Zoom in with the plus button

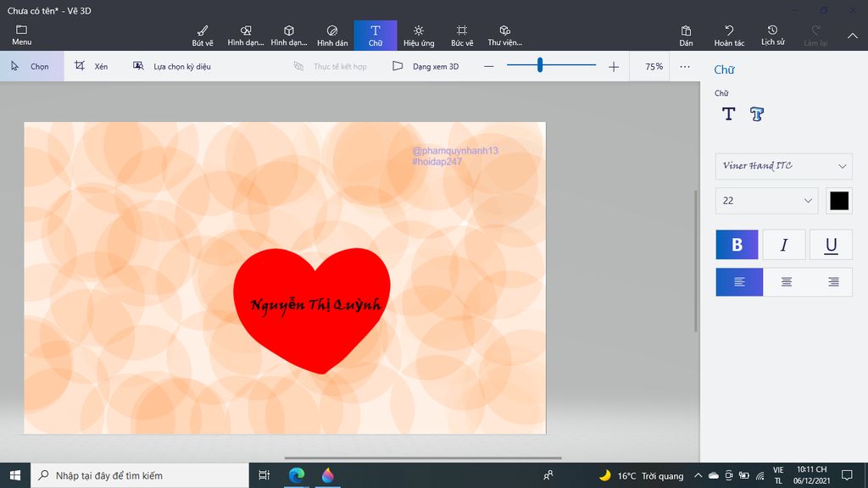pos(614,66)
